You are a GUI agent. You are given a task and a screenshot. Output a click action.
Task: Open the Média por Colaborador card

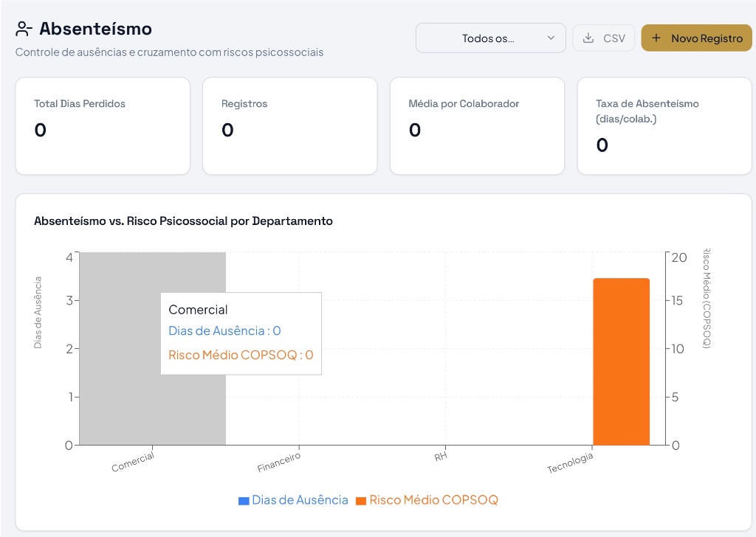477,125
